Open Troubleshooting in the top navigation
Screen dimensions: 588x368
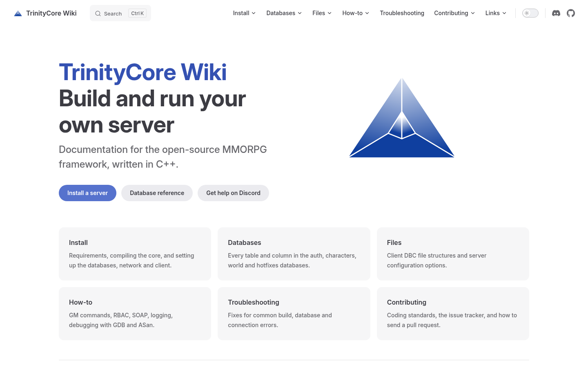click(x=402, y=13)
